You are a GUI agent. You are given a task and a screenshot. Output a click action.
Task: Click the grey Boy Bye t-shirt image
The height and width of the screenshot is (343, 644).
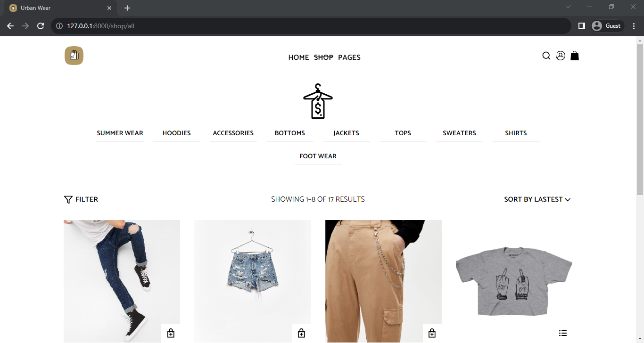click(514, 281)
